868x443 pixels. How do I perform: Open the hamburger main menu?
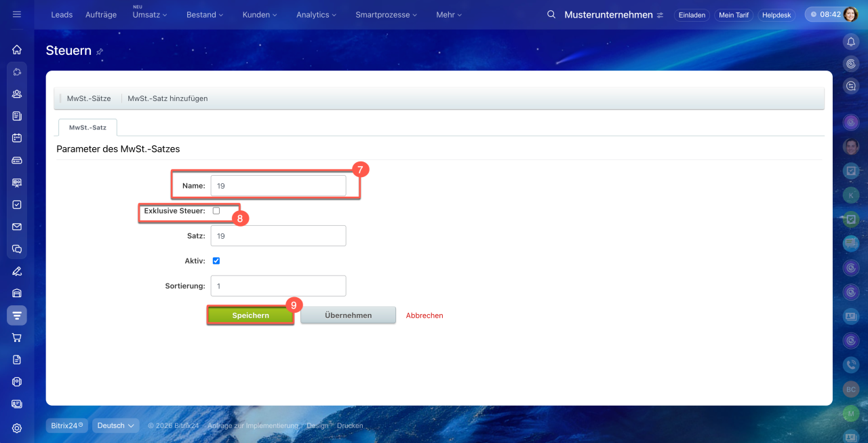(17, 14)
